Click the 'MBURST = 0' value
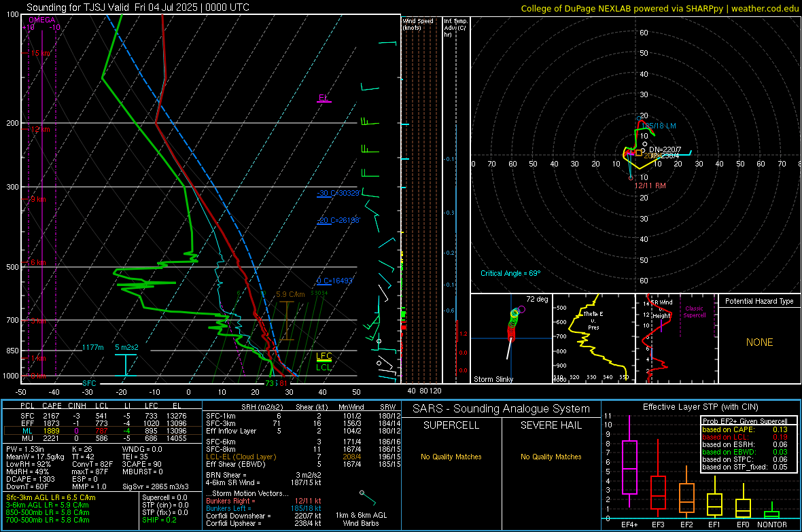The width and height of the screenshot is (802, 532). 142,472
